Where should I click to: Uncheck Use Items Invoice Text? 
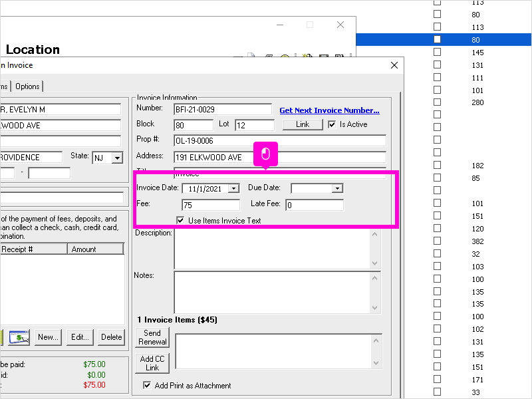point(180,220)
